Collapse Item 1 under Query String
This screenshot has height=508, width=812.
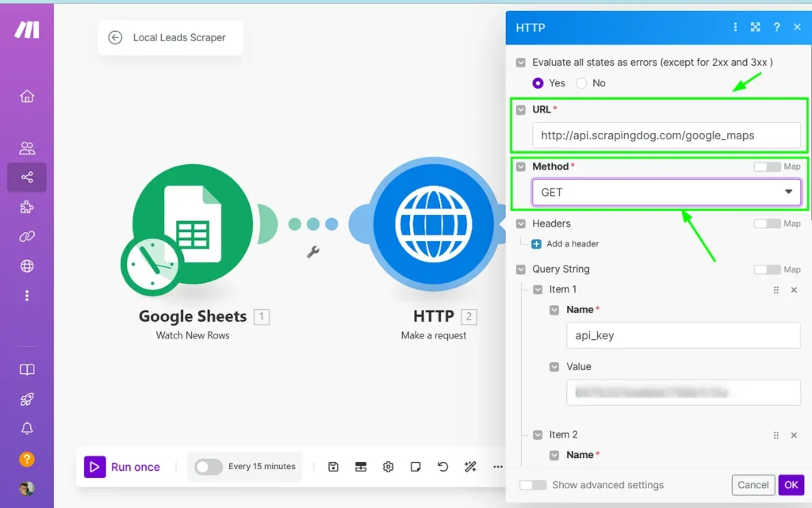tap(538, 289)
